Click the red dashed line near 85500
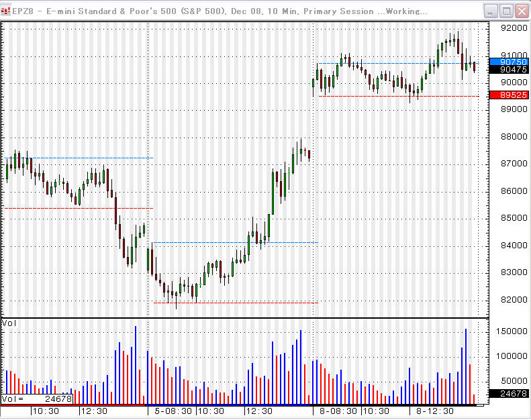This screenshot has width=531, height=420. click(79, 208)
